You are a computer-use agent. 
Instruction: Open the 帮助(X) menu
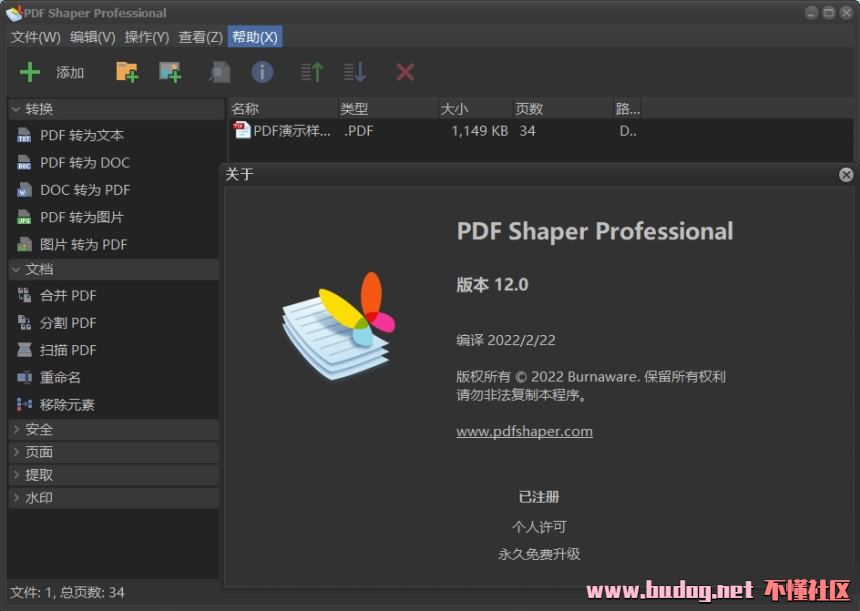(x=255, y=37)
